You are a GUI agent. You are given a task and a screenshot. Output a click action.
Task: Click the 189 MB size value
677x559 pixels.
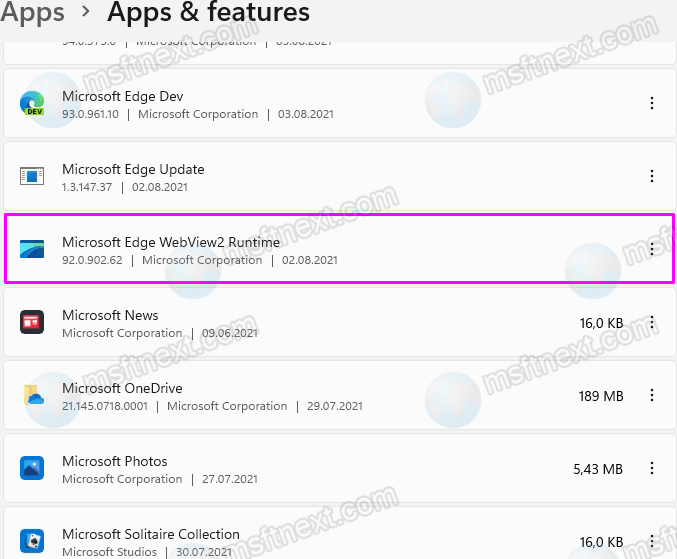pos(601,396)
